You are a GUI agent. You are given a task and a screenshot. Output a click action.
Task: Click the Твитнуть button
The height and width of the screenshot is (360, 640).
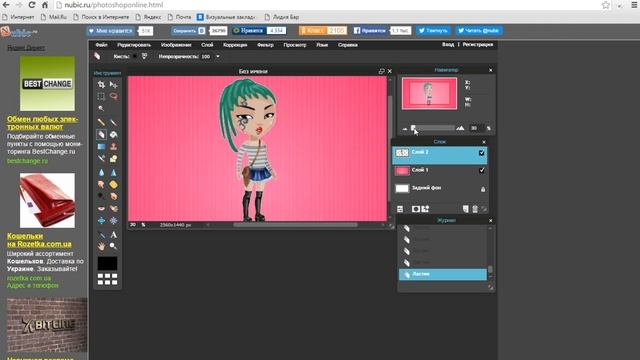433,31
